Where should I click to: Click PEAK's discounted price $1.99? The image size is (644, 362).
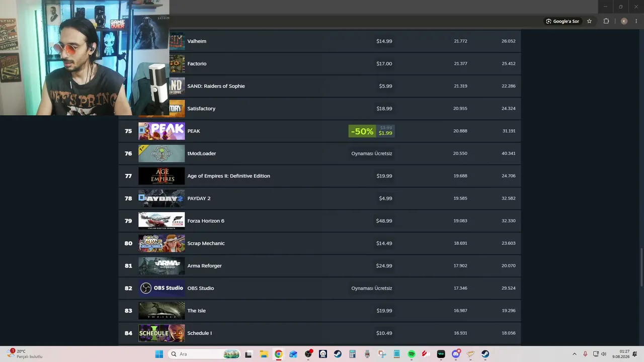pos(385,133)
